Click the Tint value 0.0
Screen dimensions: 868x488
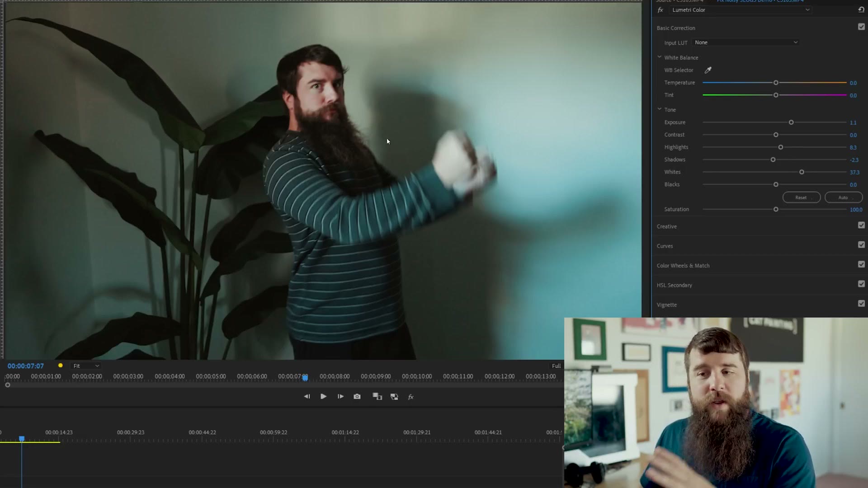(x=853, y=95)
